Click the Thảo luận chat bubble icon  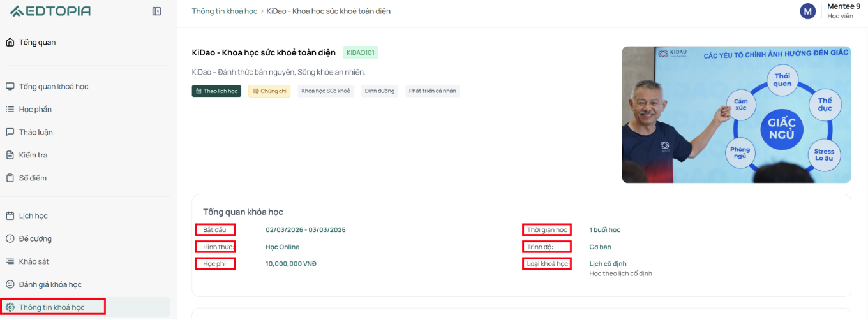pos(10,132)
